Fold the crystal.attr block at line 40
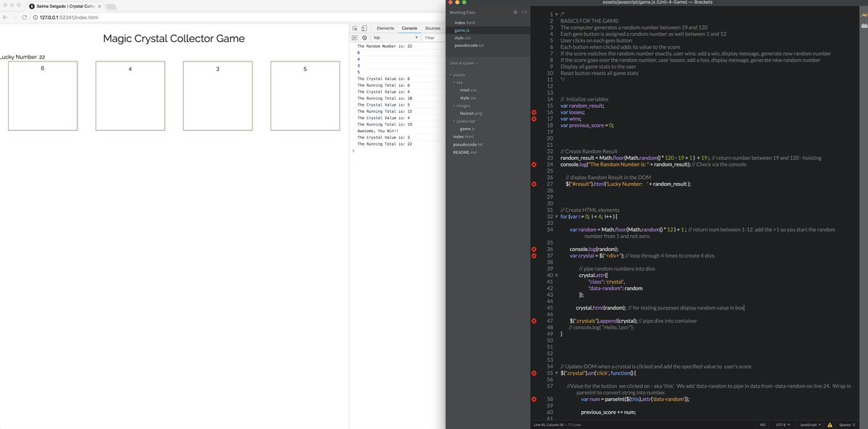 point(556,275)
